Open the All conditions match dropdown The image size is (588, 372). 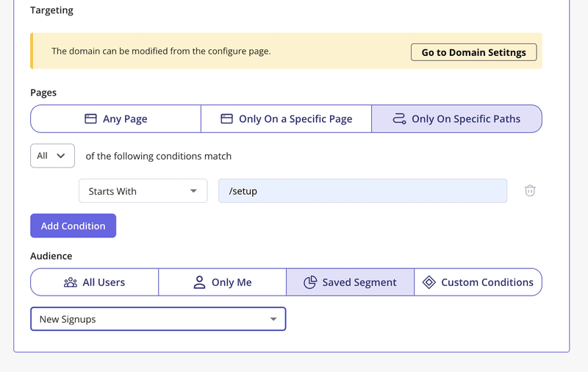click(x=52, y=156)
